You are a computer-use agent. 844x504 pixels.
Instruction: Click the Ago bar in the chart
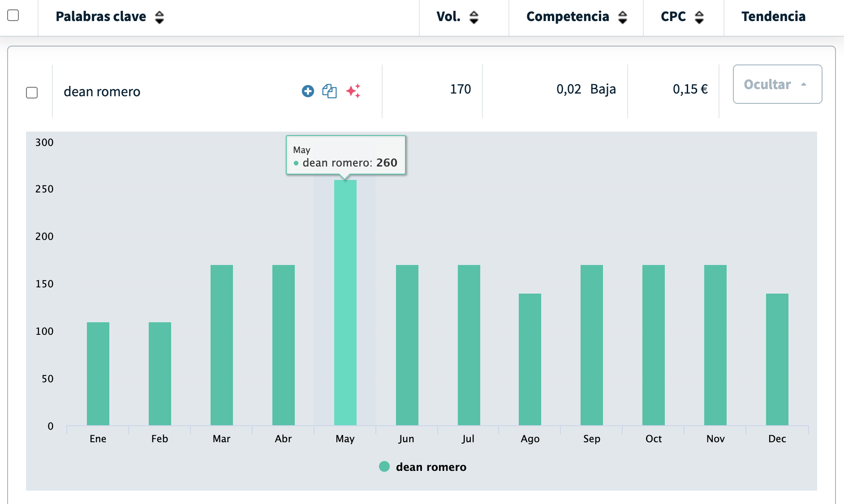tap(530, 359)
